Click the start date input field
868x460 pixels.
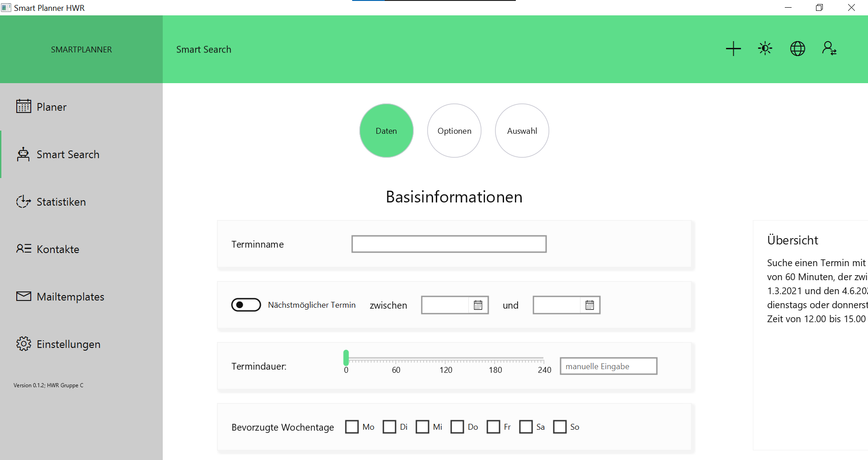click(445, 305)
